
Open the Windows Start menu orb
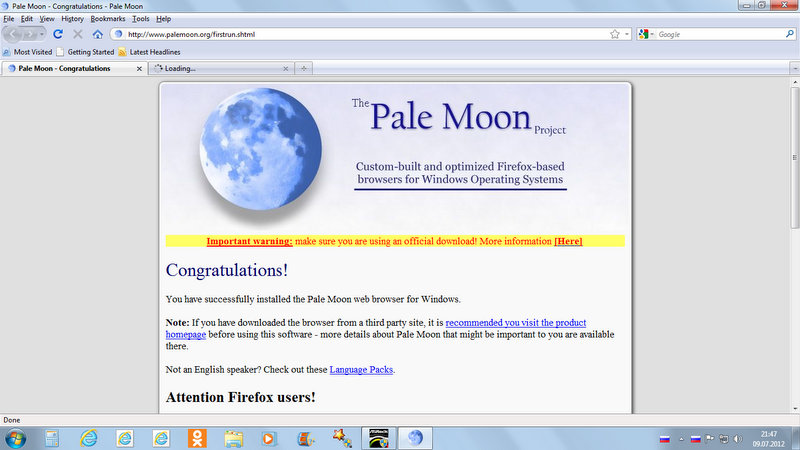coord(15,438)
